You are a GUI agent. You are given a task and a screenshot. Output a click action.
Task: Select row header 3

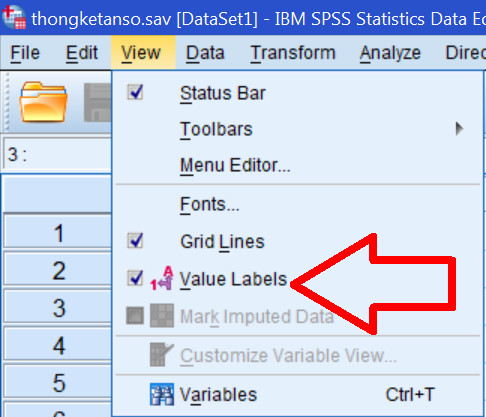[57, 307]
